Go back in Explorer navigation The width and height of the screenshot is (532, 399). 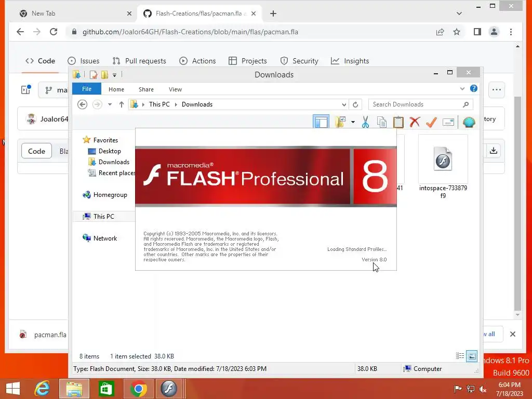[82, 104]
